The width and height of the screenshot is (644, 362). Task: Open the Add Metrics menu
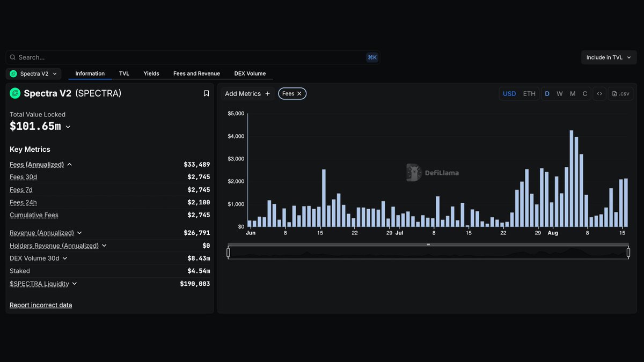coord(247,94)
